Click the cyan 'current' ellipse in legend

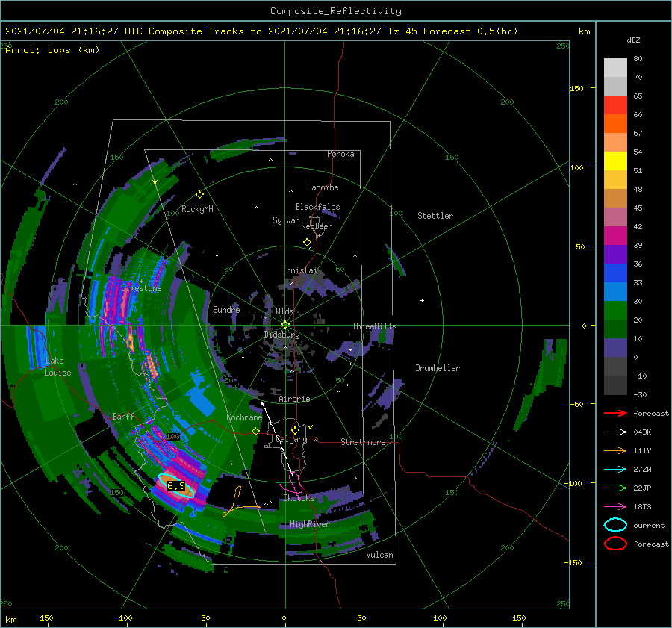pyautogui.click(x=615, y=525)
